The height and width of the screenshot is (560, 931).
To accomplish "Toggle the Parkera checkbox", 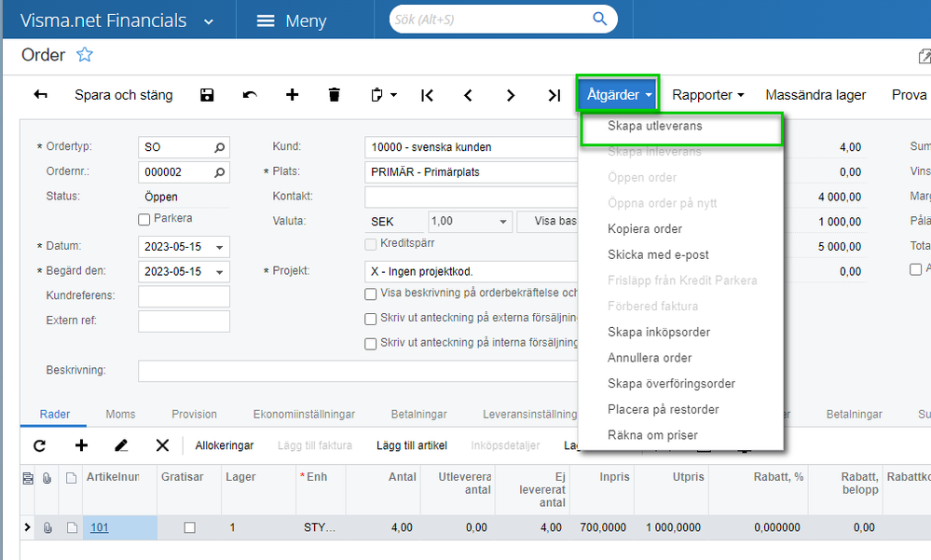I will (144, 219).
